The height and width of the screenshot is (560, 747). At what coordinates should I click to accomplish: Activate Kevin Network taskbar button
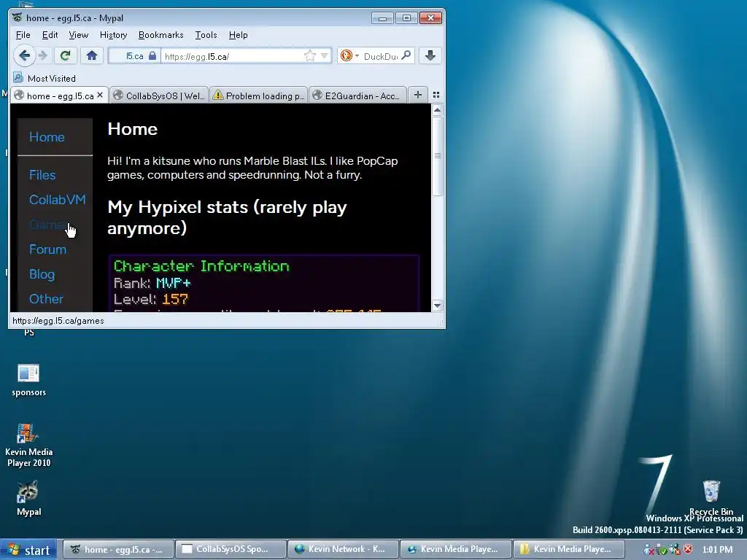coord(343,549)
